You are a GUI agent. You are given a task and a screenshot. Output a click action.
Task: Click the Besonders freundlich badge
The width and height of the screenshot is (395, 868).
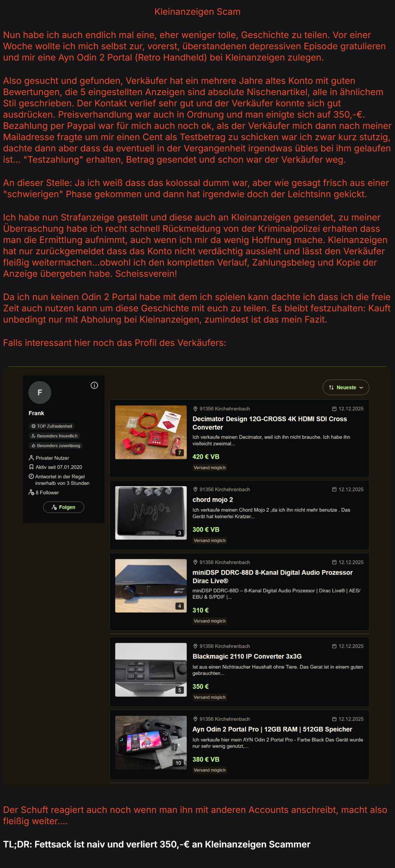click(x=54, y=436)
